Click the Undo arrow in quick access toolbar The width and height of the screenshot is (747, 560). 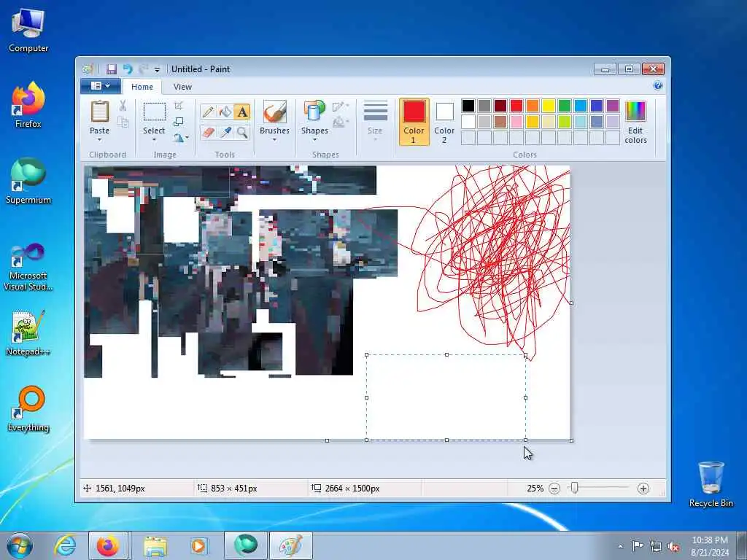click(x=127, y=69)
